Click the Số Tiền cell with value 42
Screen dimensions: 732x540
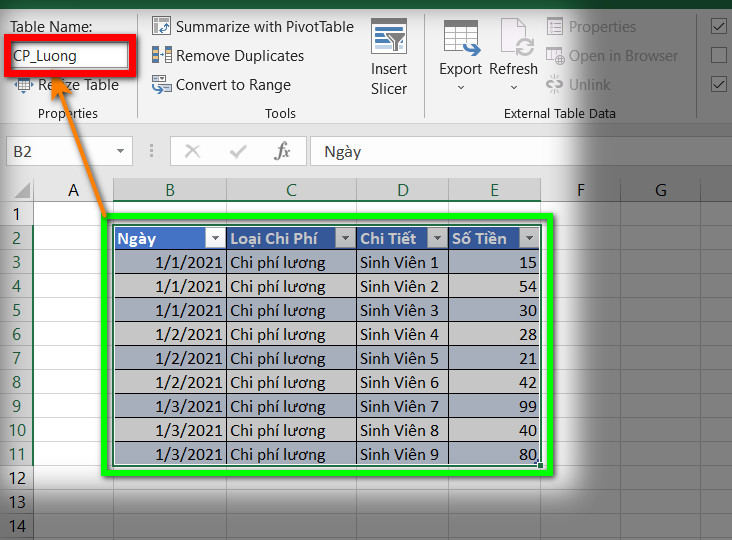point(494,382)
